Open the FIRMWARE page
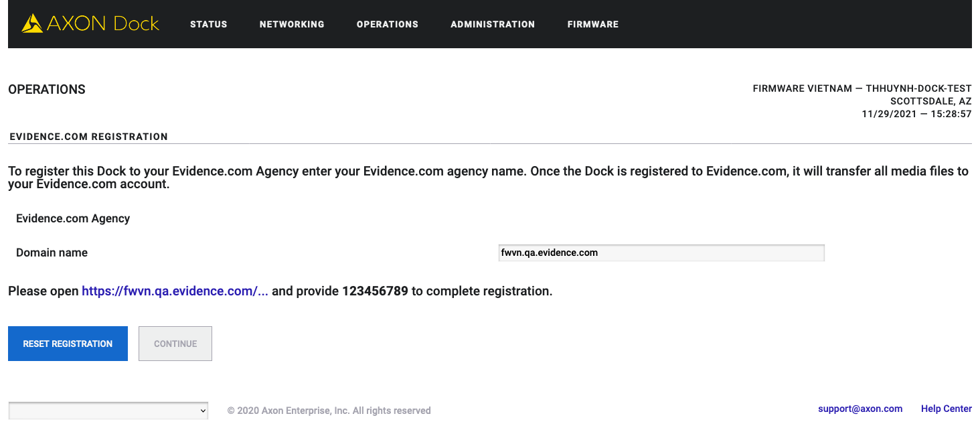Screen dimensions: 980x428 592,24
